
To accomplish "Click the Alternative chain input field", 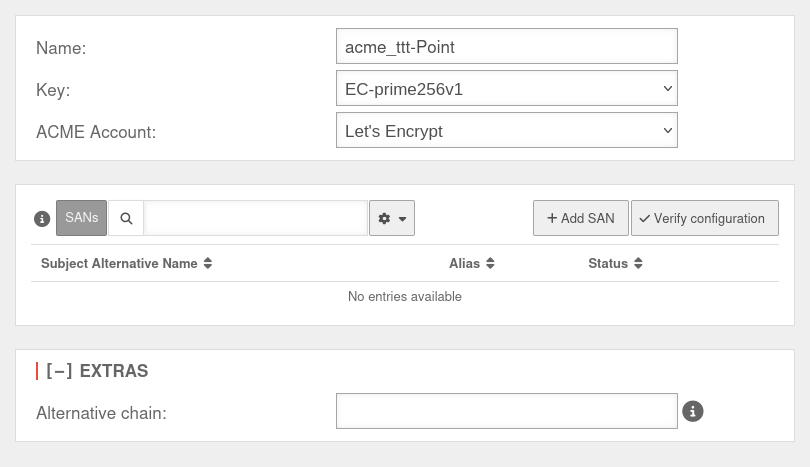I will tap(506, 411).
